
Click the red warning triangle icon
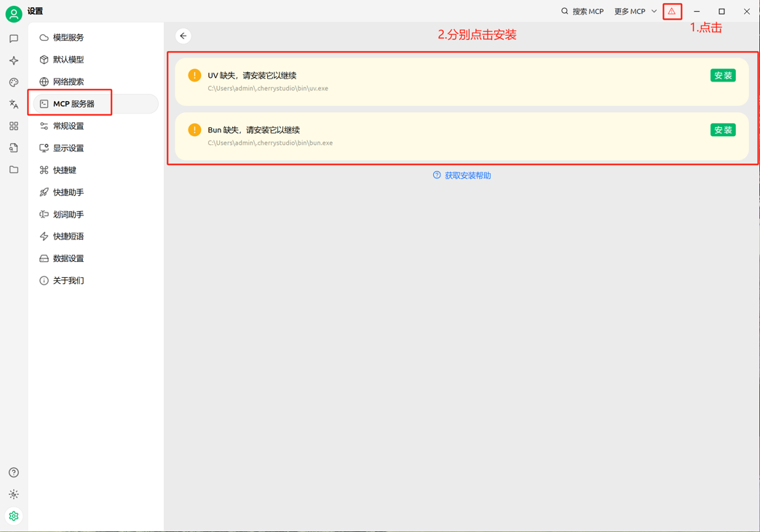672,11
